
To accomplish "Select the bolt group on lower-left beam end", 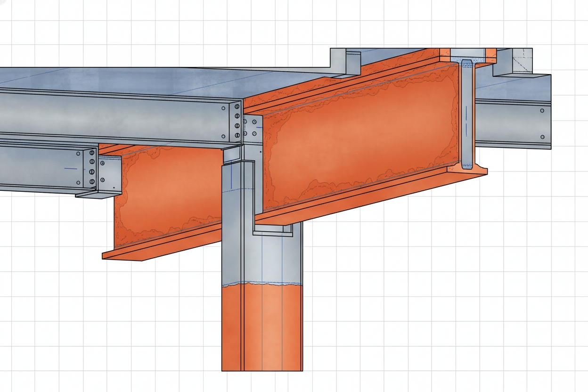I will (92, 167).
